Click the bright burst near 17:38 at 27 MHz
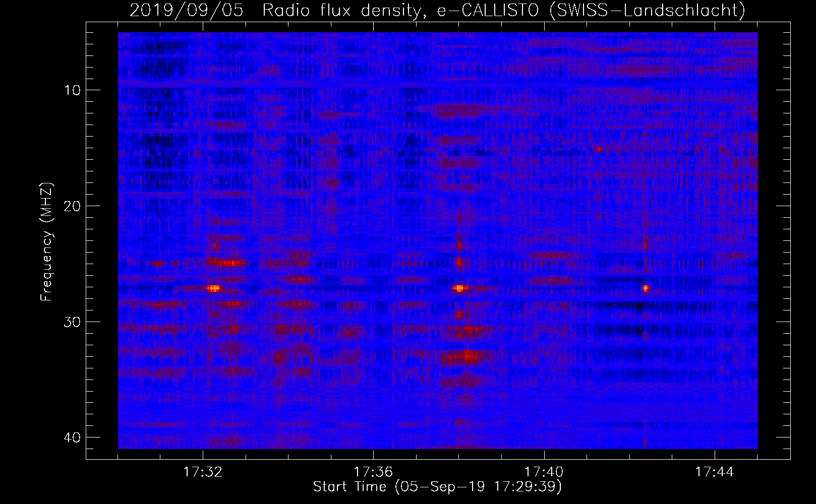The image size is (816, 504). 459,288
